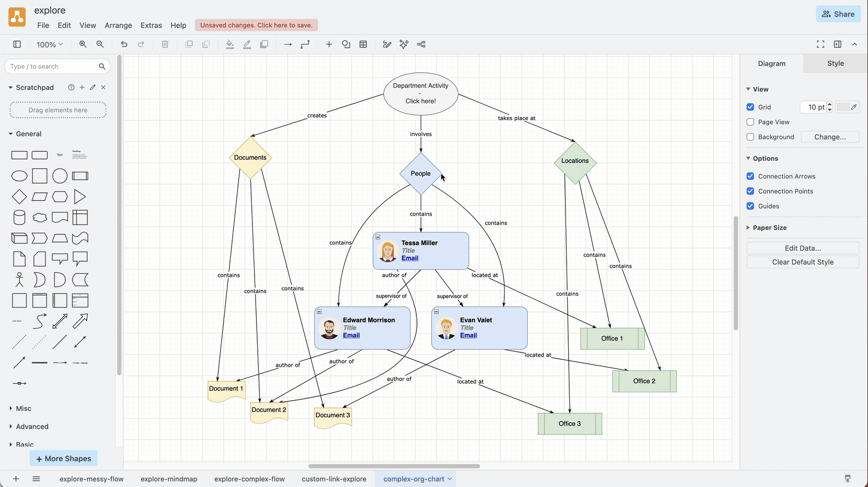Uncheck Connection Points option
This screenshot has height=487, width=868.
tap(750, 191)
